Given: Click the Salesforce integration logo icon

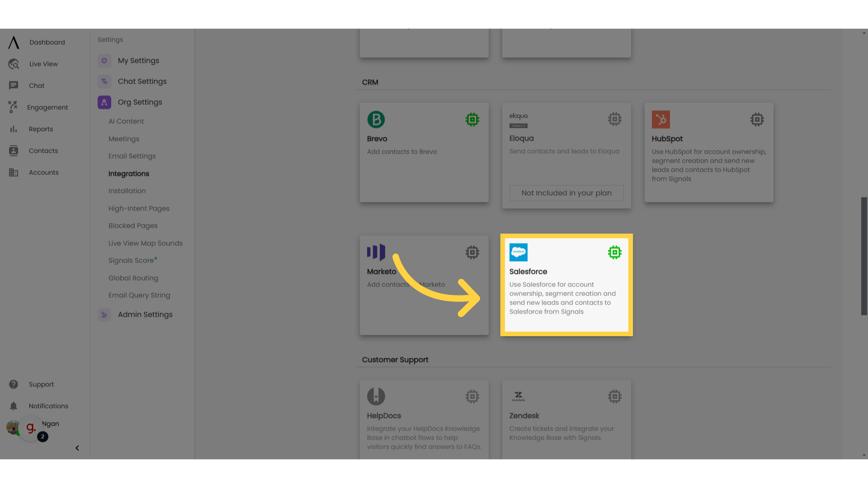Looking at the screenshot, I should pos(518,252).
